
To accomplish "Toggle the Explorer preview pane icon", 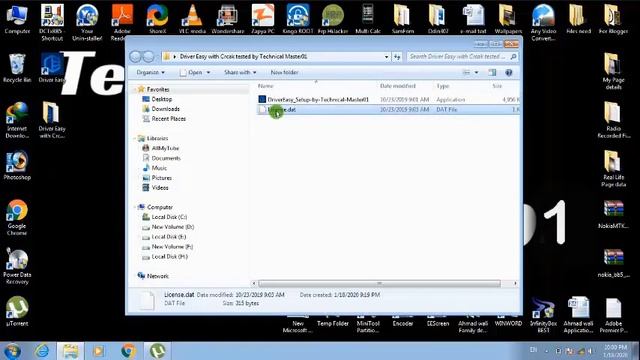I will (x=492, y=73).
